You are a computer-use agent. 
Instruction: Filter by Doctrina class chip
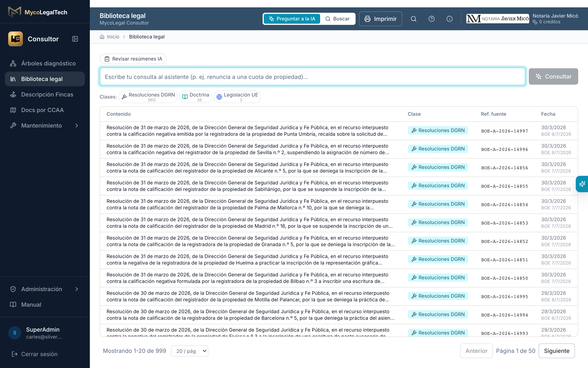point(196,97)
